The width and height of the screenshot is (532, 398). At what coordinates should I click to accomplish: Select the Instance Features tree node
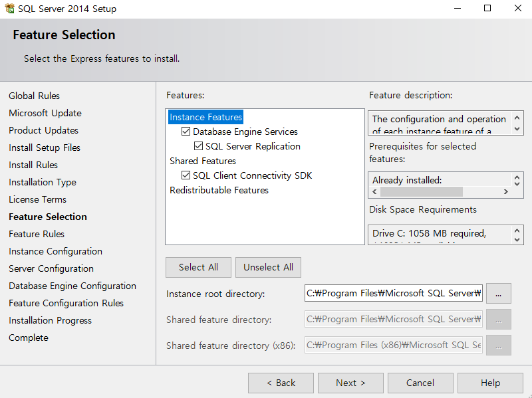(205, 117)
